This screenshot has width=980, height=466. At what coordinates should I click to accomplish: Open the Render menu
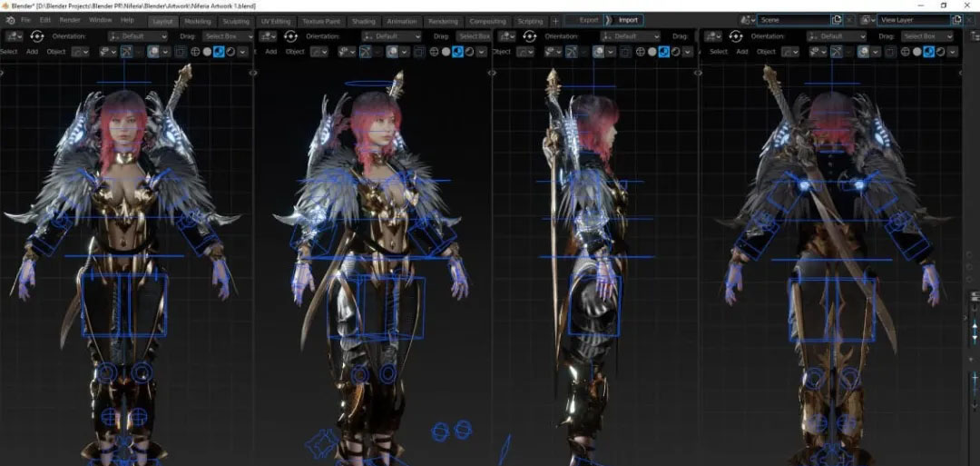(x=70, y=20)
